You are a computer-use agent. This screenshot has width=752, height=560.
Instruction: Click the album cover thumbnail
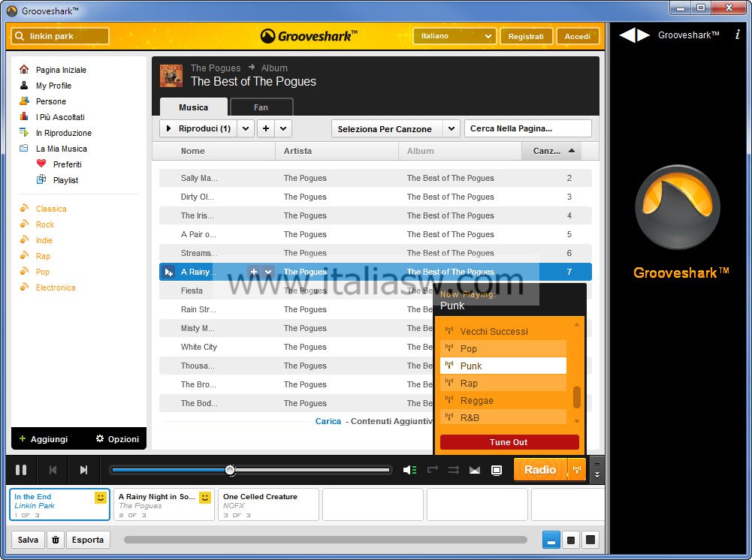click(171, 75)
